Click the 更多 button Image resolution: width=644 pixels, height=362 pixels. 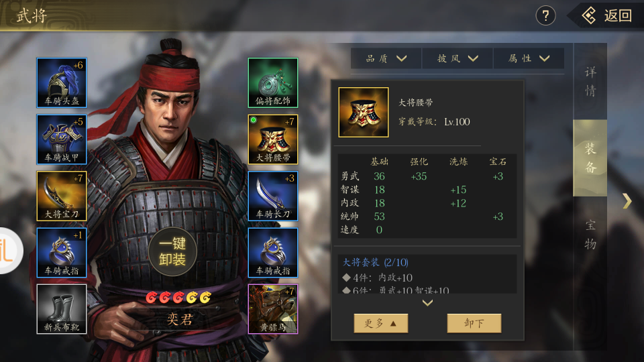point(381,323)
